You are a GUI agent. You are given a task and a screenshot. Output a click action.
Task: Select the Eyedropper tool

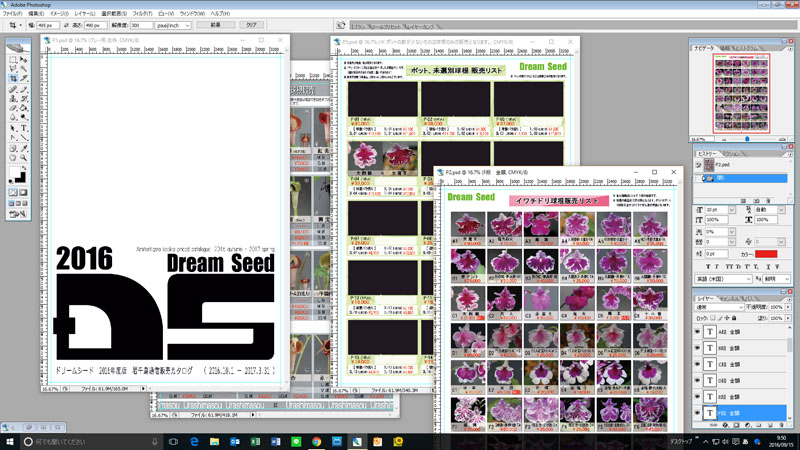(23, 148)
